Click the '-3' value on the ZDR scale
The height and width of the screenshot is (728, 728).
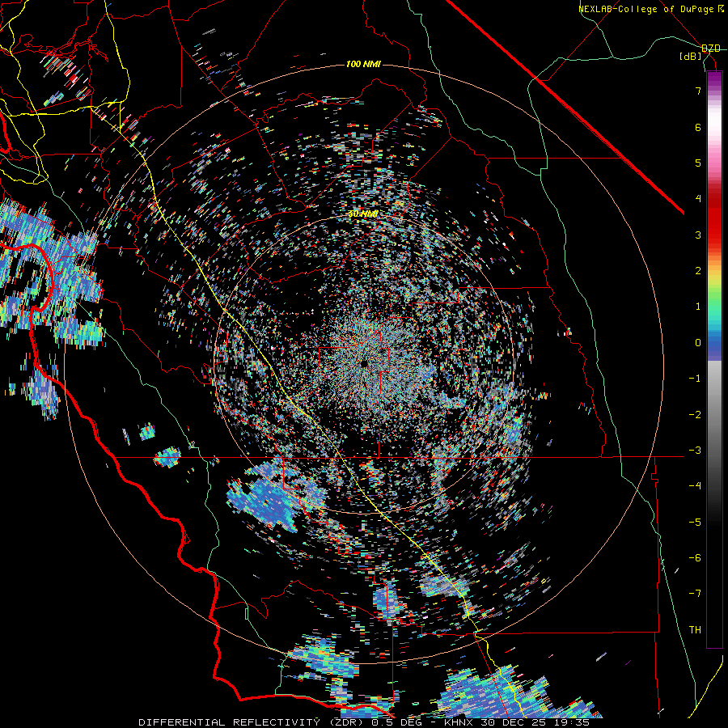point(695,451)
